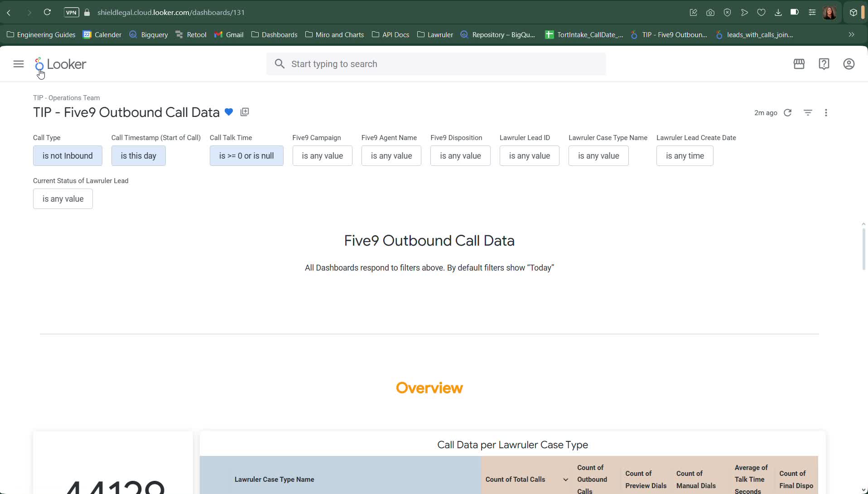Open the Looker Marketplace icon
868x494 pixels.
(799, 64)
